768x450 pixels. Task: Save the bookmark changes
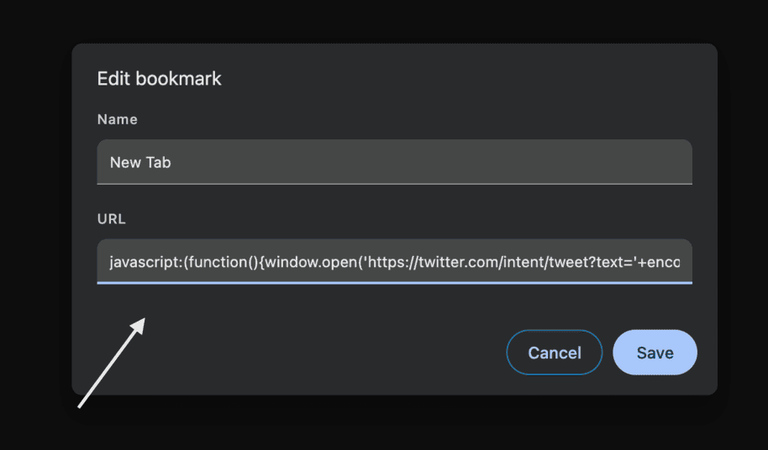pos(654,352)
